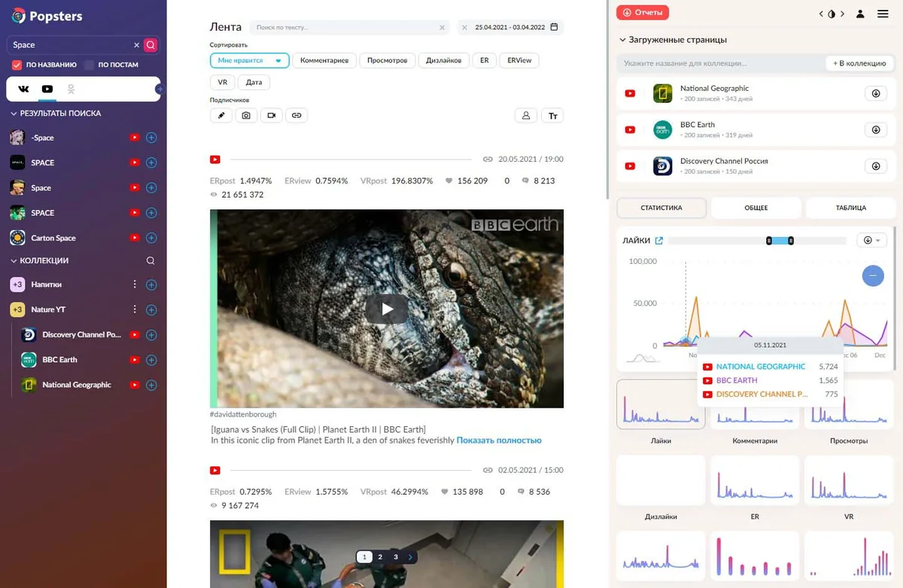
Task: Open the Мне нравится sort dropdown
Action: [250, 60]
